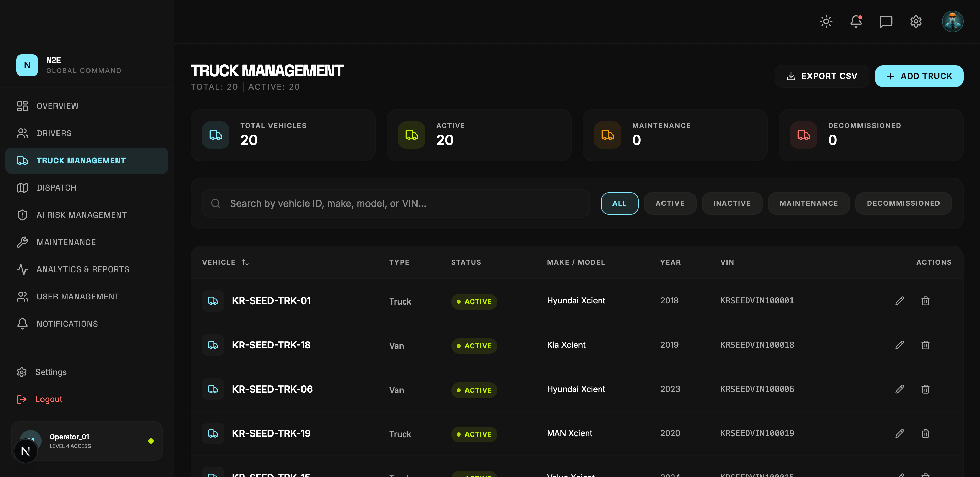Image resolution: width=980 pixels, height=477 pixels.
Task: Open the Dispatch page
Action: (x=87, y=187)
